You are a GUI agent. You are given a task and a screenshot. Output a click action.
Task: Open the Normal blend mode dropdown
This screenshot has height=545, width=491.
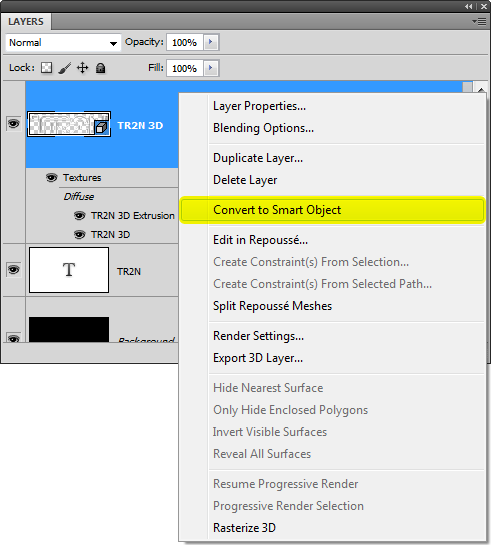(x=63, y=43)
